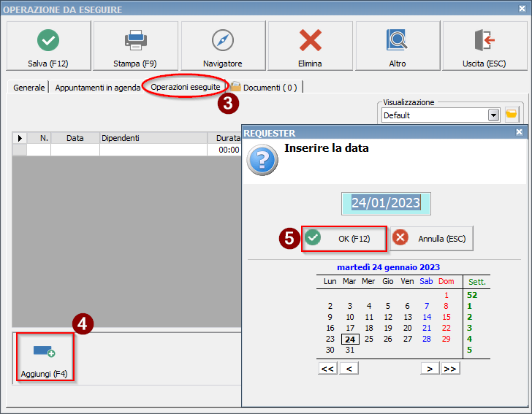
Task: Jump forward a year with >> button
Action: [450, 369]
